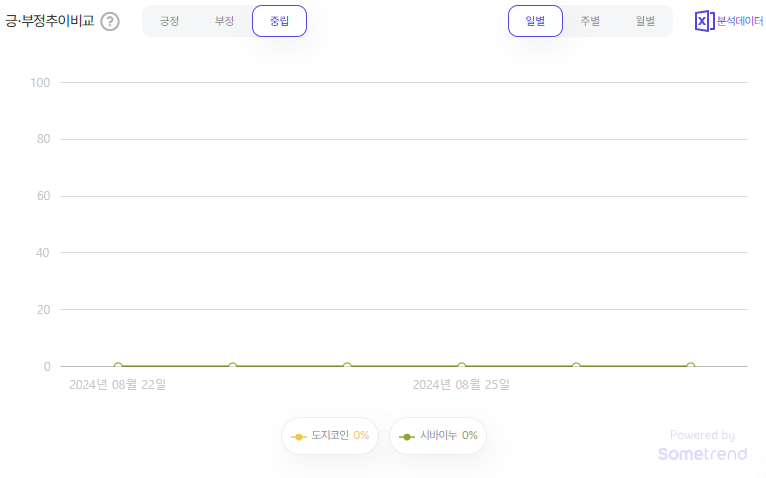Select the 중립 sentiment tab
Screen dimensions: 766x478
pyautogui.click(x=279, y=21)
